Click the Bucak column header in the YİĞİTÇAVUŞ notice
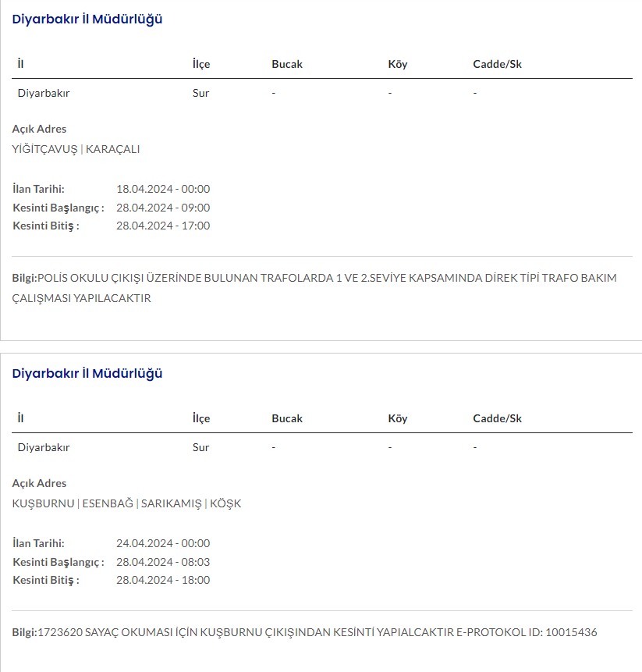 pyautogui.click(x=286, y=64)
